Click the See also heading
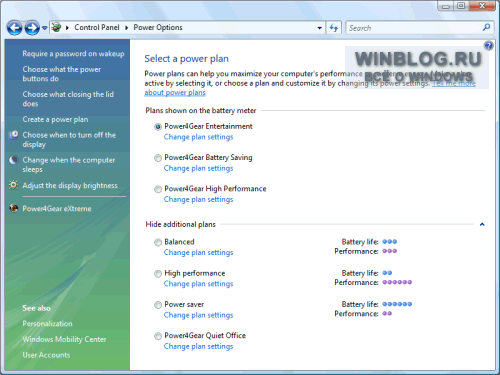The image size is (500, 375). [x=36, y=308]
